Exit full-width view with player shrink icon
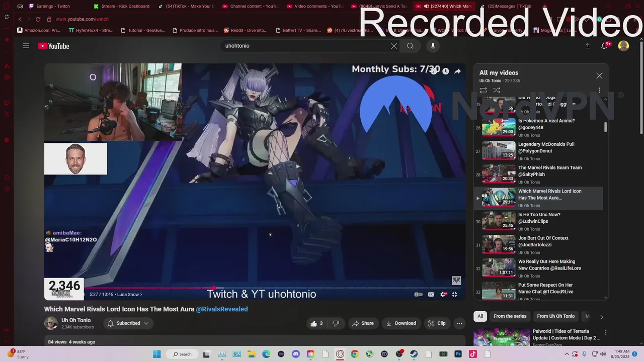Screen dimensions: 644x362 tap(455, 295)
